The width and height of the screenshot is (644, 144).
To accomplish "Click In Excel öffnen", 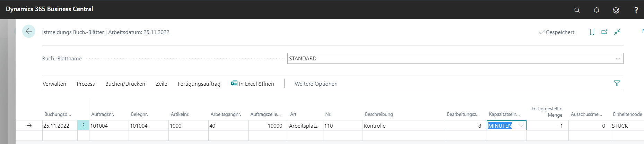I will (x=253, y=84).
